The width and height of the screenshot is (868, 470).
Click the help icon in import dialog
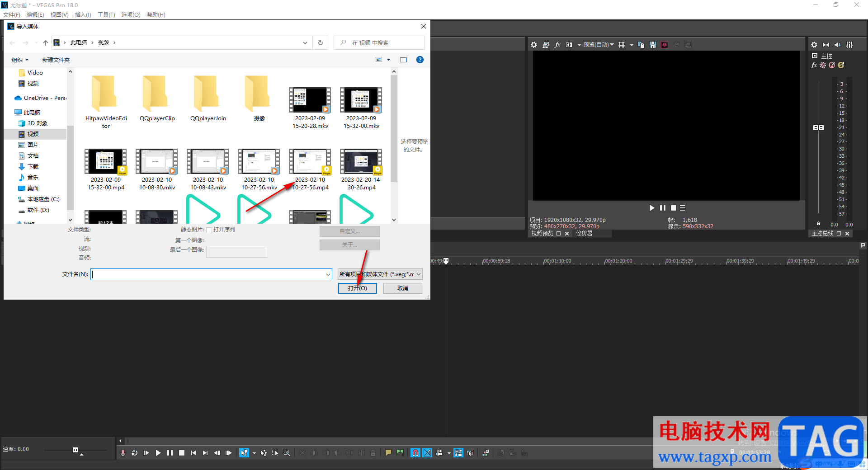(x=420, y=60)
